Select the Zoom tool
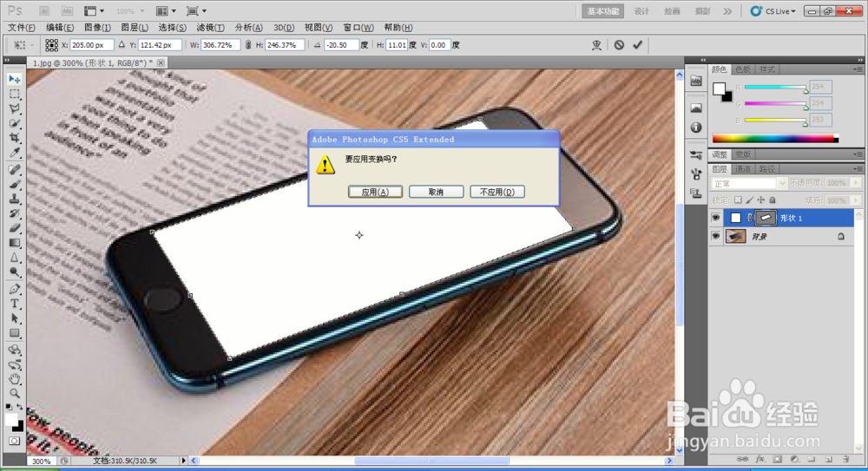Image resolution: width=868 pixels, height=471 pixels. (15, 394)
